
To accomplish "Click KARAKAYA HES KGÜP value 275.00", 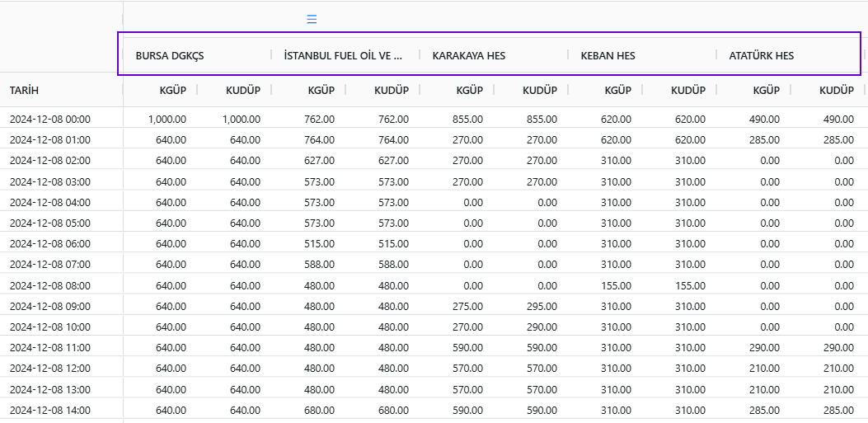I will click(467, 306).
